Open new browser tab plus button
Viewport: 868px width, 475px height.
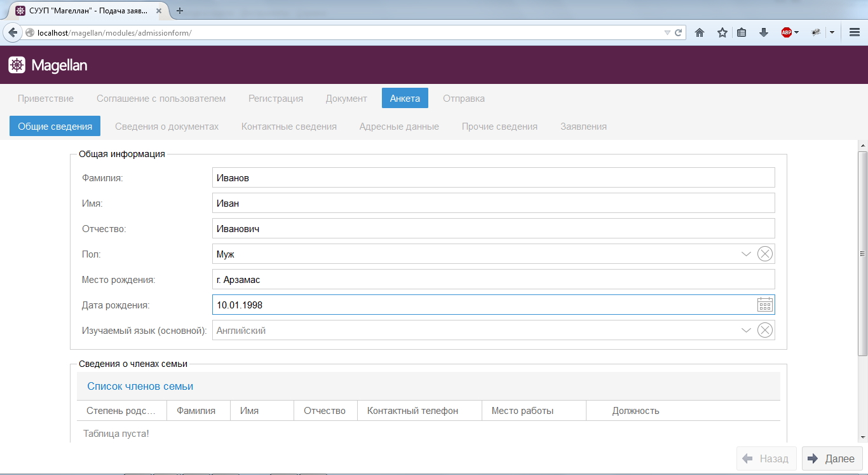(x=180, y=11)
